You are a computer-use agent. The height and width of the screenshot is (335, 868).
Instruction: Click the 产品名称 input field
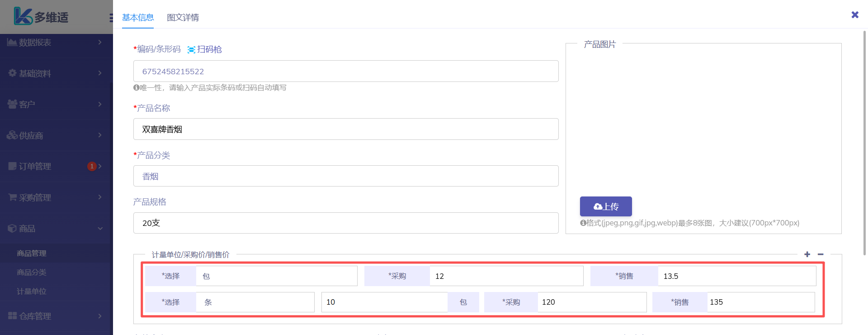345,129
